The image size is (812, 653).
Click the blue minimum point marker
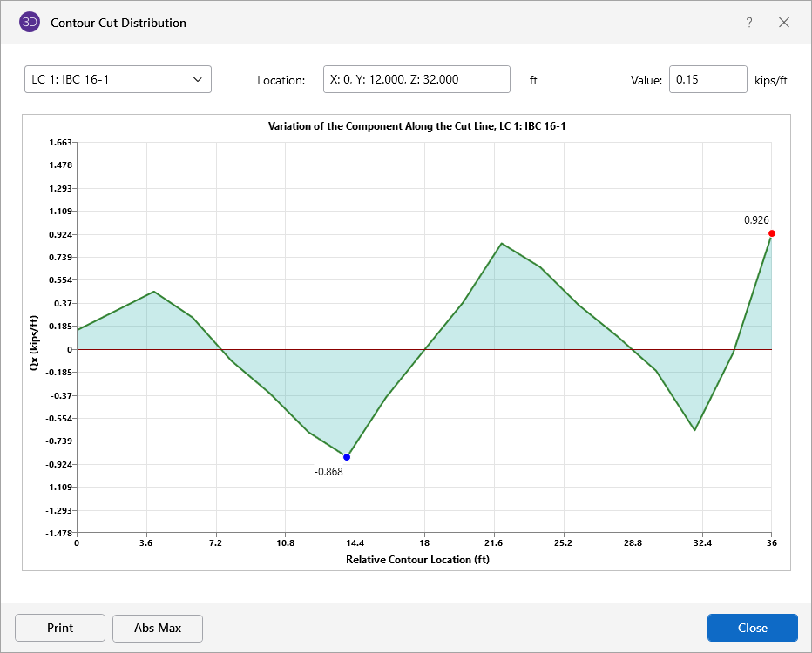tap(347, 457)
